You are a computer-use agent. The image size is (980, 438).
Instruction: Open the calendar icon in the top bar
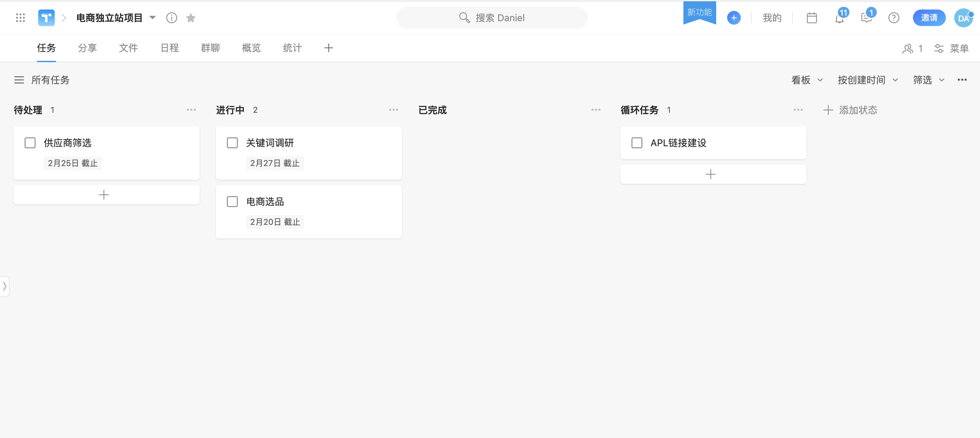tap(812, 17)
